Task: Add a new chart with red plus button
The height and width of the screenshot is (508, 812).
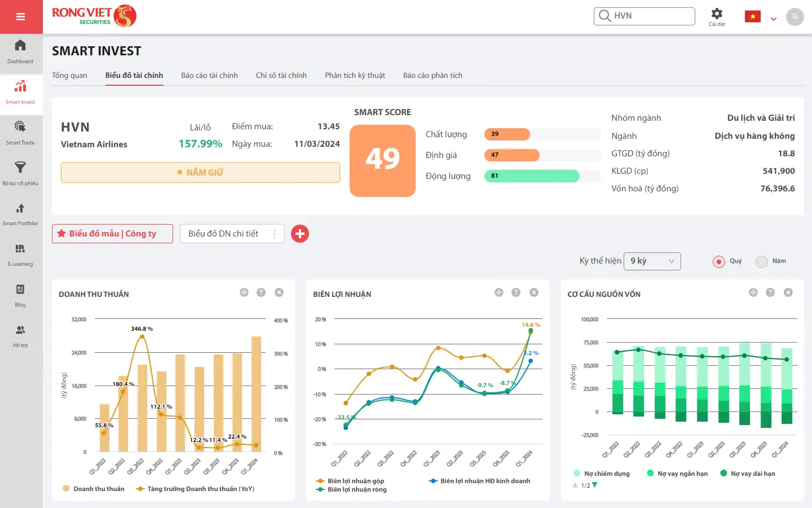Action: pyautogui.click(x=300, y=234)
